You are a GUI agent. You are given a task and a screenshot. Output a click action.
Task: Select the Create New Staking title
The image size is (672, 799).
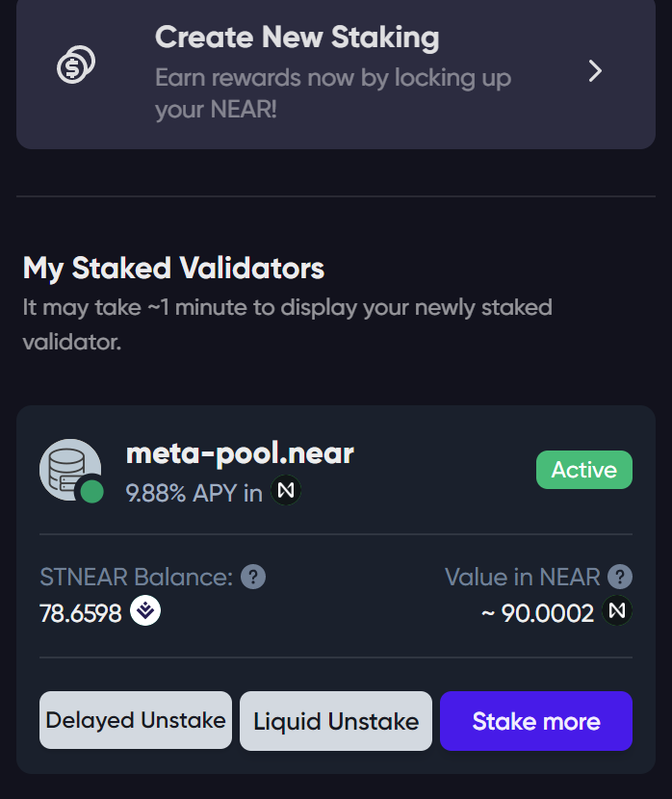click(x=297, y=38)
